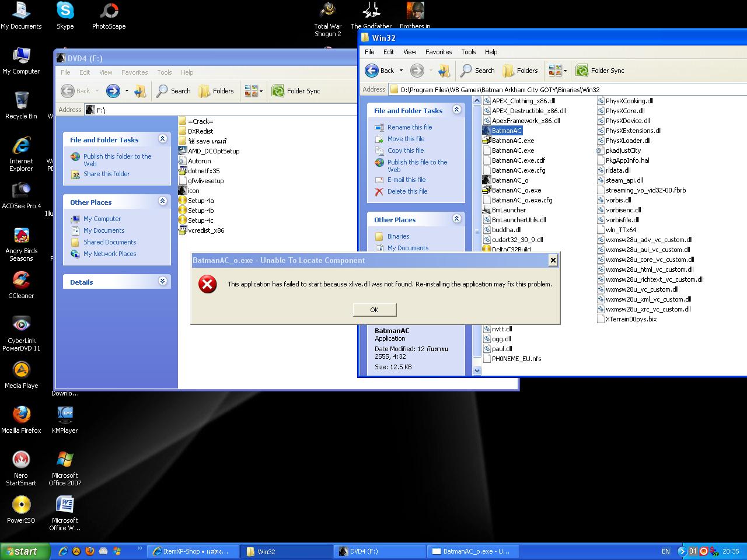Select XTerrain00pys.bix file

631,319
